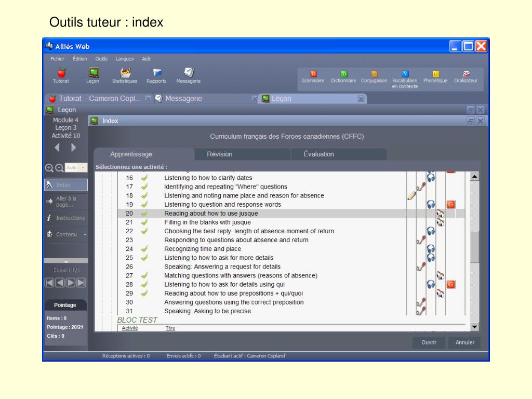The height and width of the screenshot is (399, 532).
Task: Select the Apprentissage tab
Action: (144, 154)
